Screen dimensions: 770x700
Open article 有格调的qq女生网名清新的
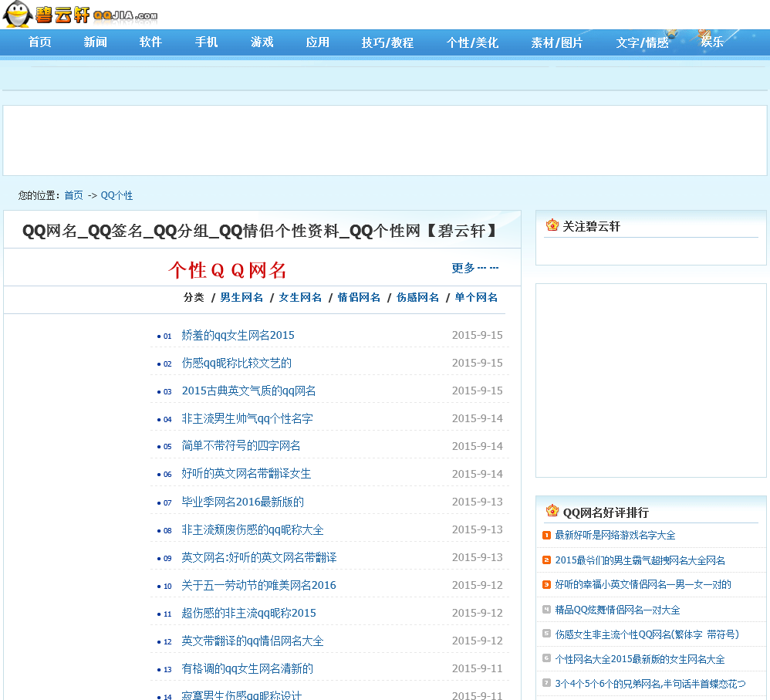point(248,668)
